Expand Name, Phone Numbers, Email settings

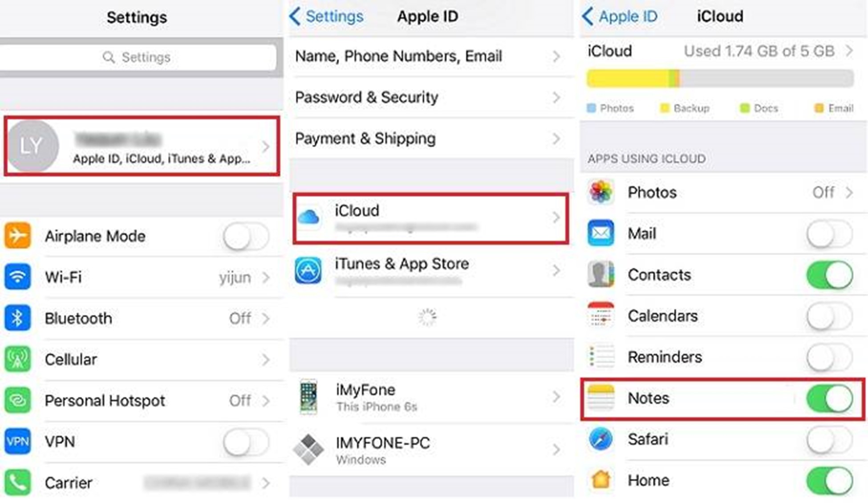click(429, 56)
